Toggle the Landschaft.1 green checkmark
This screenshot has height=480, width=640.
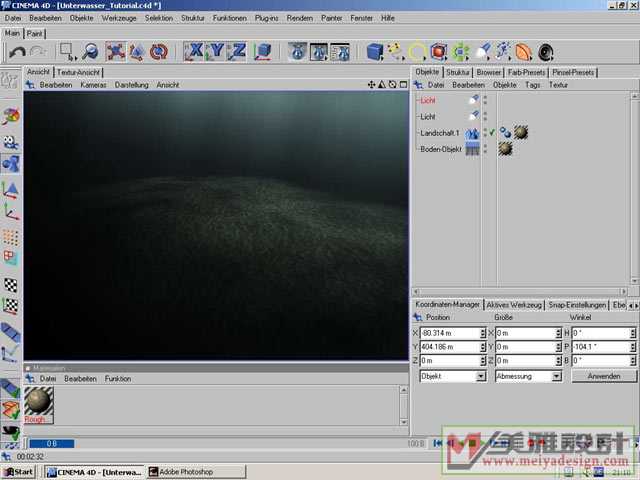tap(492, 132)
